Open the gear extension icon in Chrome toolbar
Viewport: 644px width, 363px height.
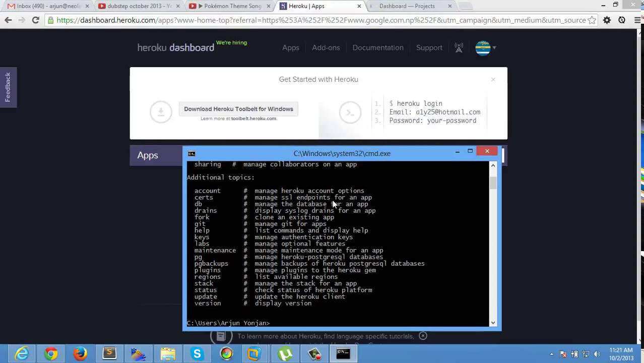pyautogui.click(x=607, y=20)
